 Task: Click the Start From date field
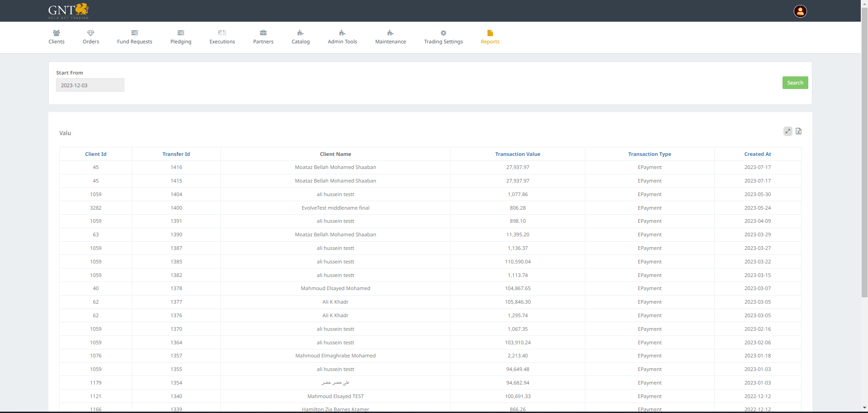pos(90,85)
